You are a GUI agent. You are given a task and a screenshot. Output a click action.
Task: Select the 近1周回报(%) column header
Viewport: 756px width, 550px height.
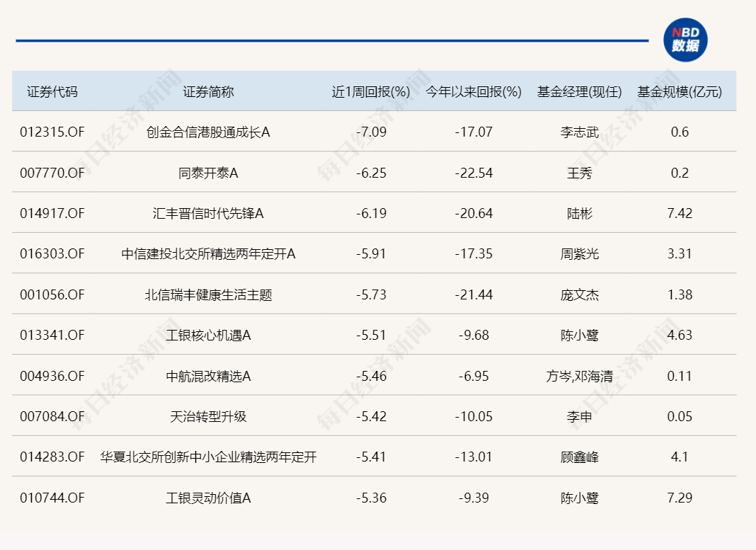click(371, 91)
